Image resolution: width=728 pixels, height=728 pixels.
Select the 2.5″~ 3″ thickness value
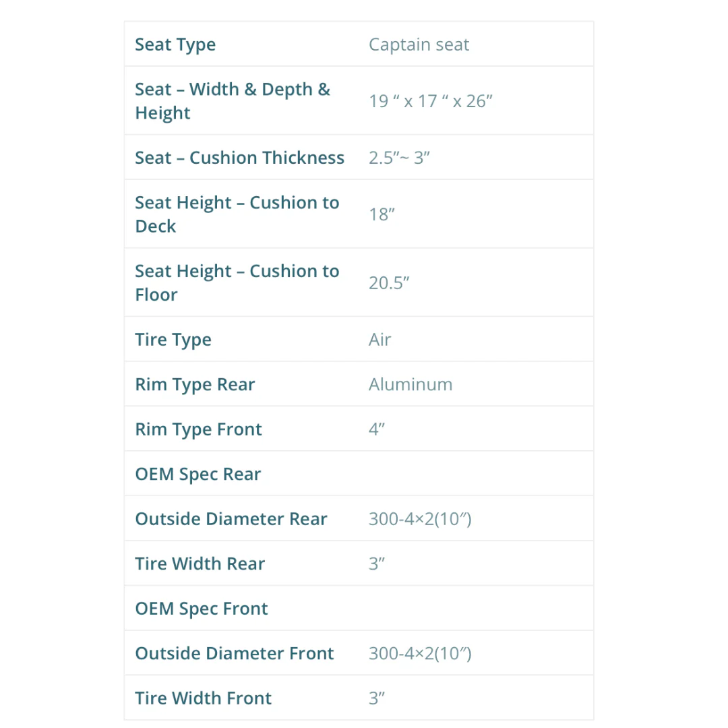click(399, 158)
